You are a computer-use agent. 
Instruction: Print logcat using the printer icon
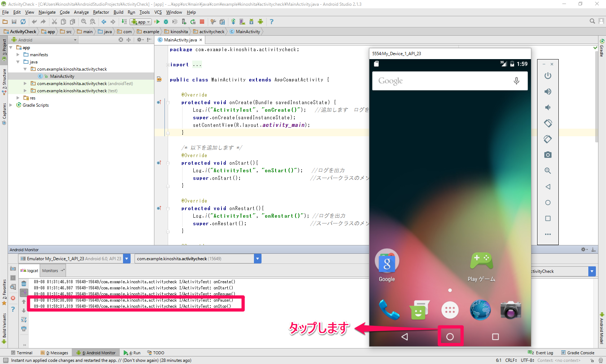(24, 329)
